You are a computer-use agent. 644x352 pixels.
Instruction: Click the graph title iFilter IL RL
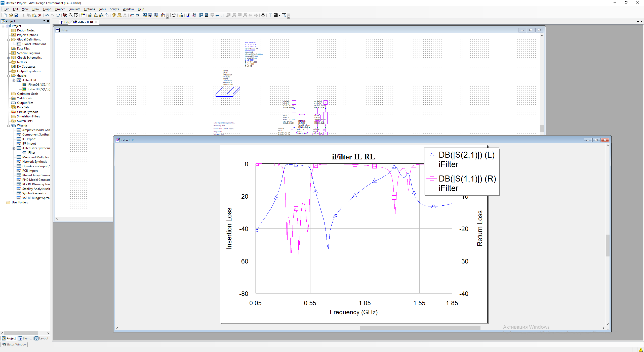(353, 157)
